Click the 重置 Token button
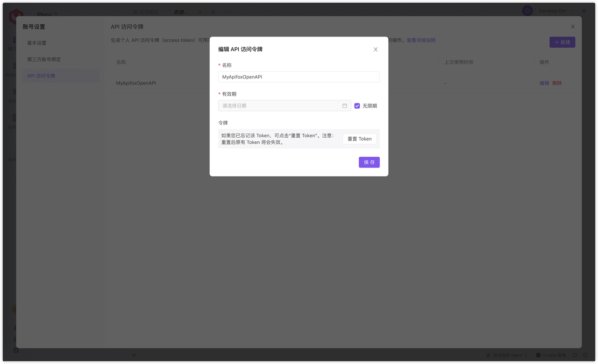The image size is (598, 364). [360, 139]
